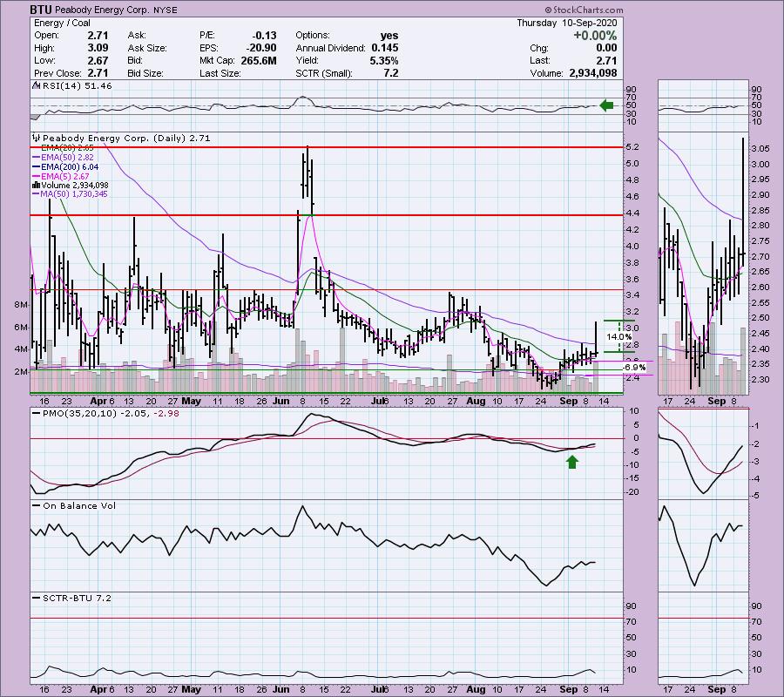Viewport: 784px width, 697px height.
Task: Click the Low value 2.67
Action: click(x=98, y=60)
